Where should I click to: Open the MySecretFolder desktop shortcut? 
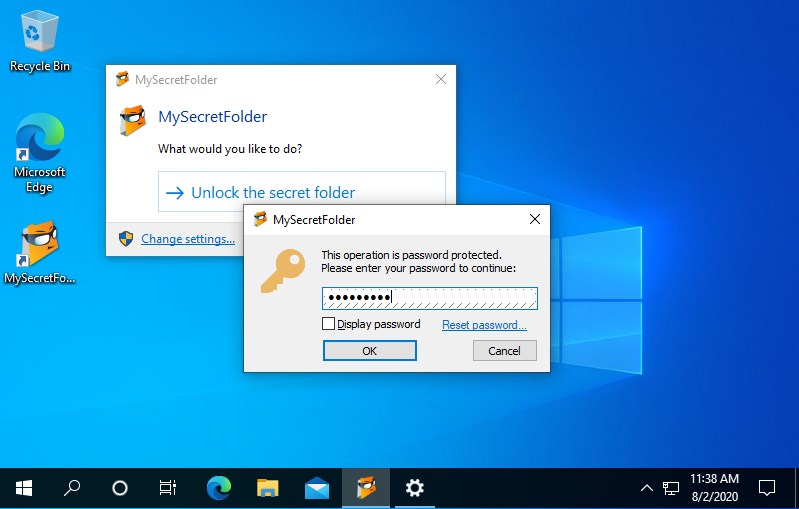(39, 250)
